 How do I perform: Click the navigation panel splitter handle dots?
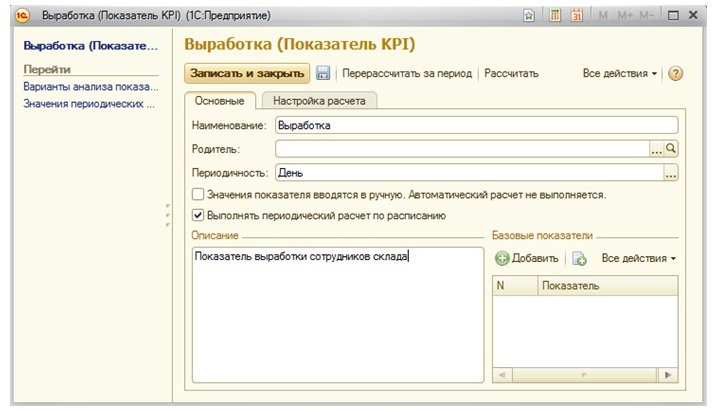pos(168,215)
